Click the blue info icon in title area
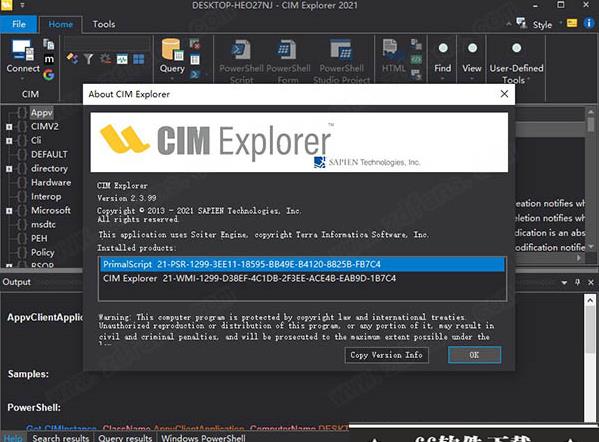 (589, 23)
